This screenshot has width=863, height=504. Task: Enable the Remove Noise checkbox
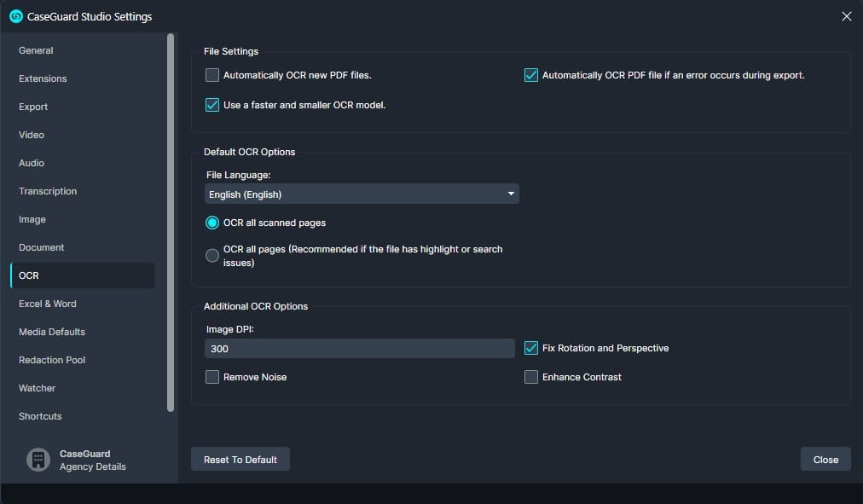coord(212,377)
